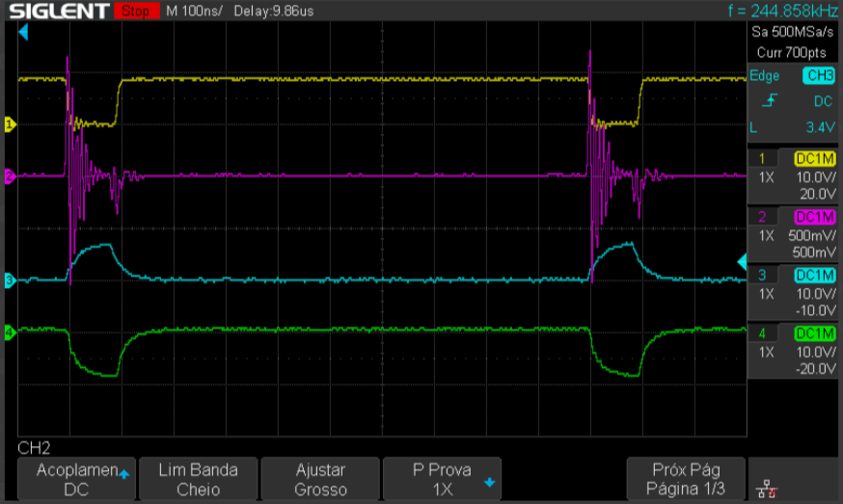
Task: Click the blue arrow on P Prova button
Action: [489, 482]
